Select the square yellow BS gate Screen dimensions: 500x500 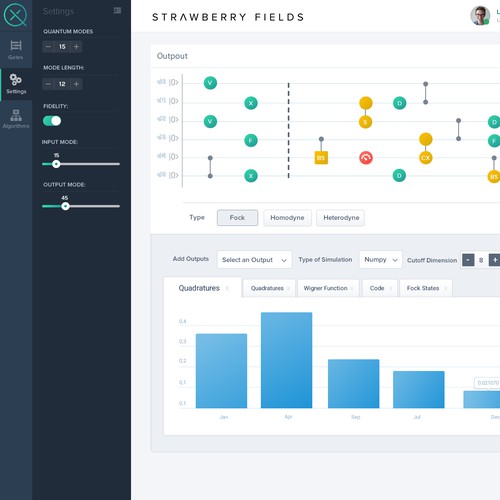[321, 158]
